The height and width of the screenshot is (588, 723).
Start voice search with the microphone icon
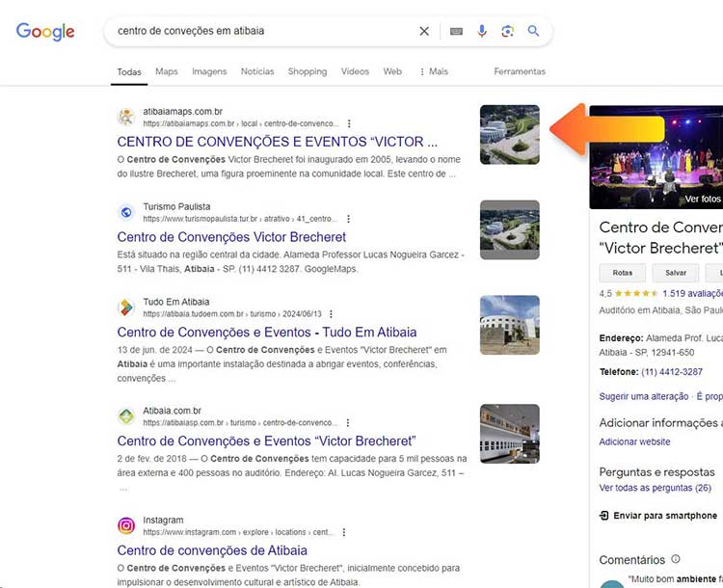[482, 31]
